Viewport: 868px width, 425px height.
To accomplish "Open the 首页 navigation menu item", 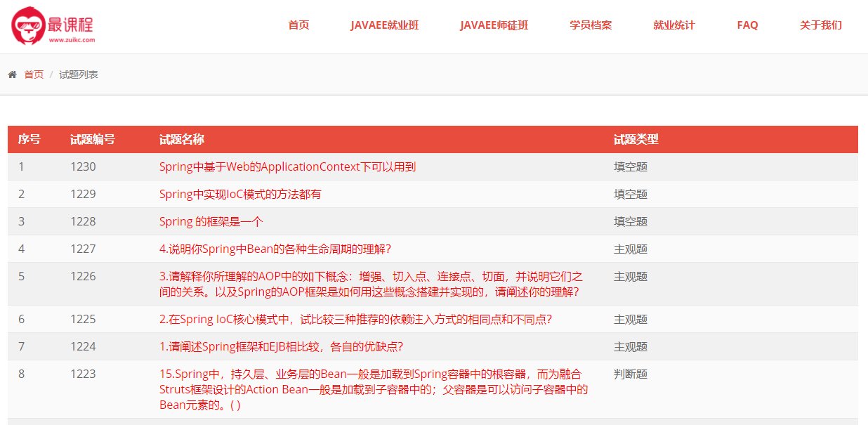I will (298, 25).
